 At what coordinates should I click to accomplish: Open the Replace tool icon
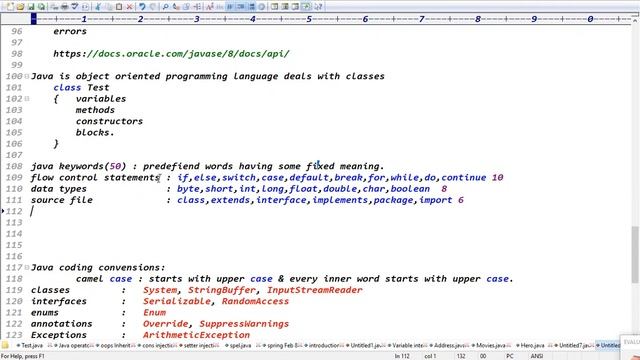pos(176,7)
